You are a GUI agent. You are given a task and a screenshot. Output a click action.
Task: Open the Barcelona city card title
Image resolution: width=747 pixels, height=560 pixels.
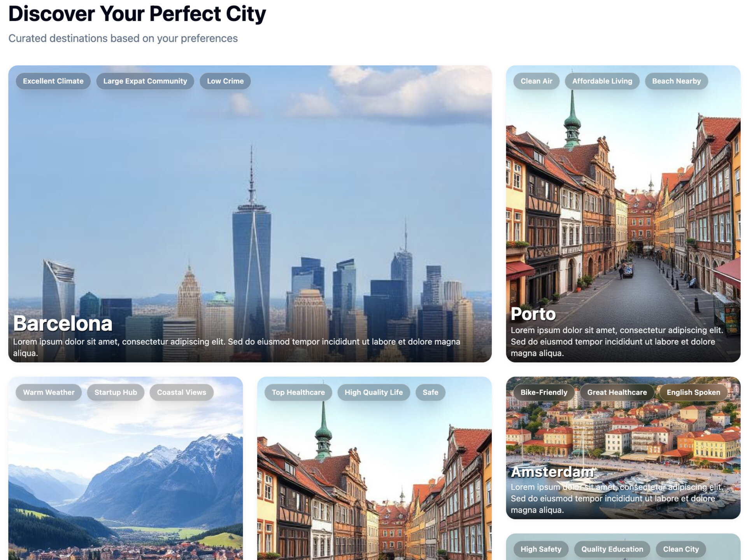point(63,323)
